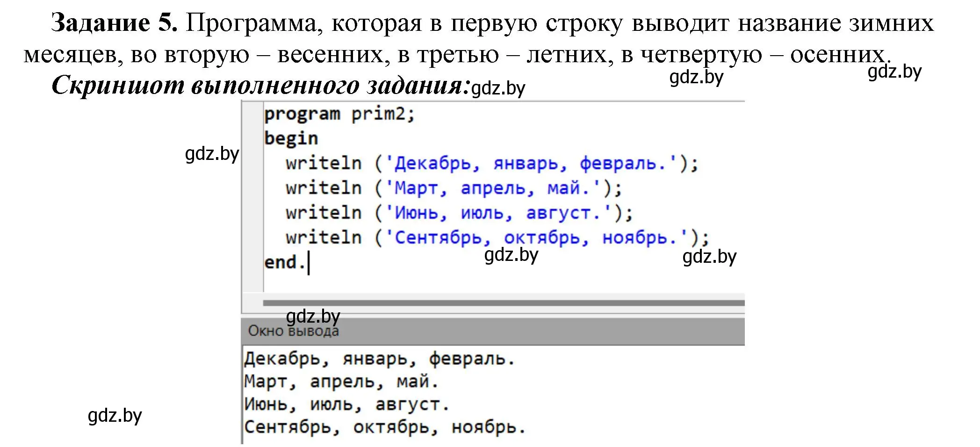Click the horizontal scrollbar under the editor
Screen dimensions: 980x447
tap(504, 303)
